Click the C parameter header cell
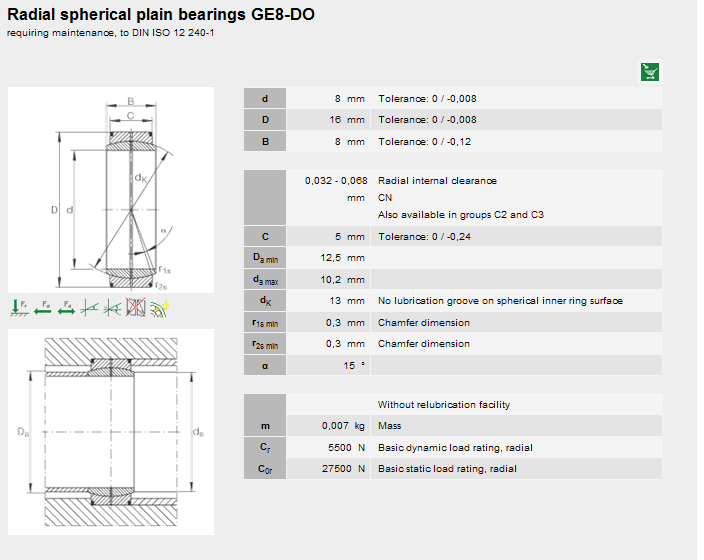The image size is (704, 560). point(265,237)
